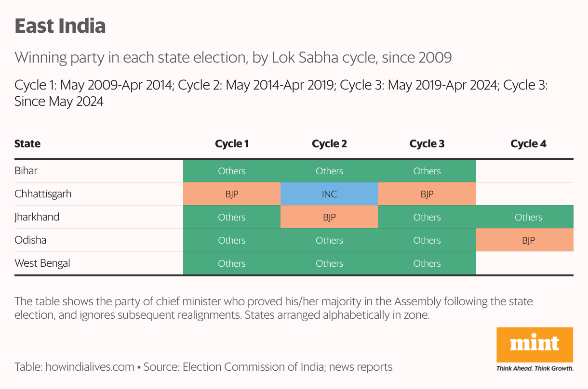Click the Think Ahead. Think Growth. tagline
Screen dimensions: 588x389
(x=535, y=368)
